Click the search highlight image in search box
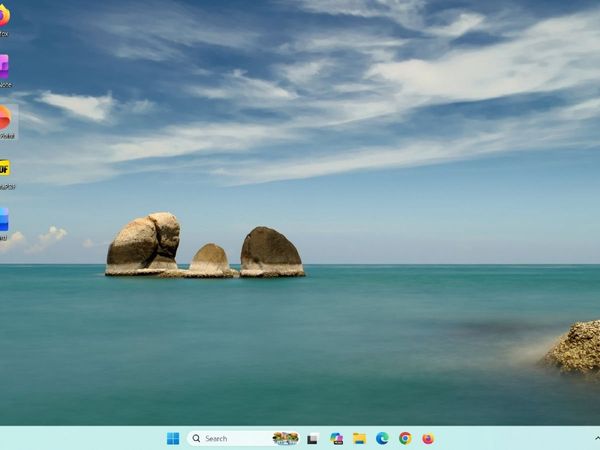 point(285,439)
